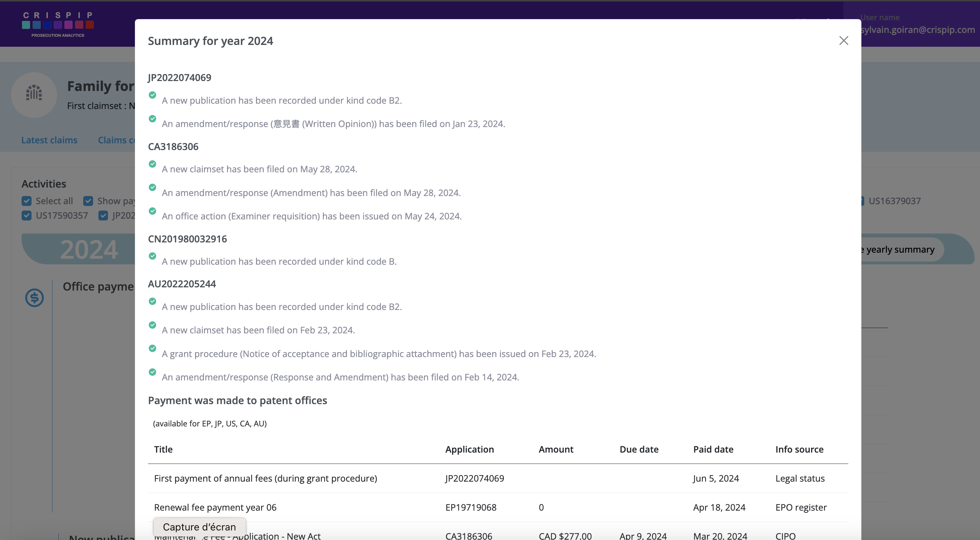Click the Title column header
This screenshot has width=980, height=540.
[163, 449]
